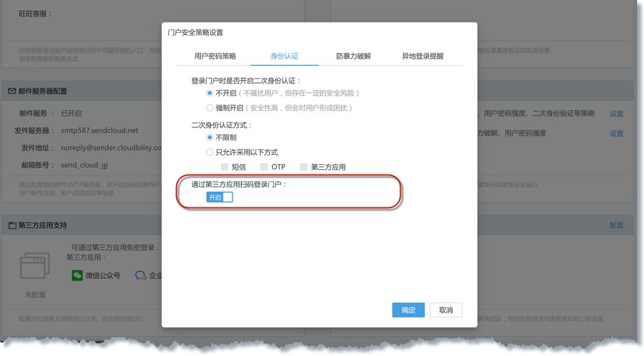Viewport: 644px width, 356px height.
Task: Select the 身份认证 tab
Action: 284,56
